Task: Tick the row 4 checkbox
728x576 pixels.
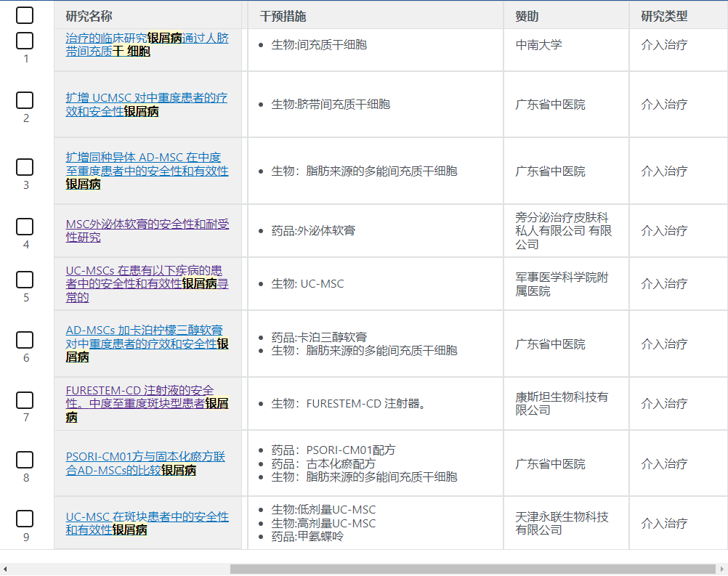Action: click(25, 227)
